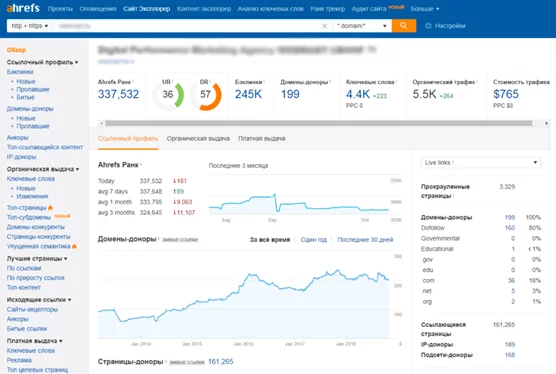Screen dimensions: 556x374
Task: Clear the URL field with the X icon
Action: 324,26
